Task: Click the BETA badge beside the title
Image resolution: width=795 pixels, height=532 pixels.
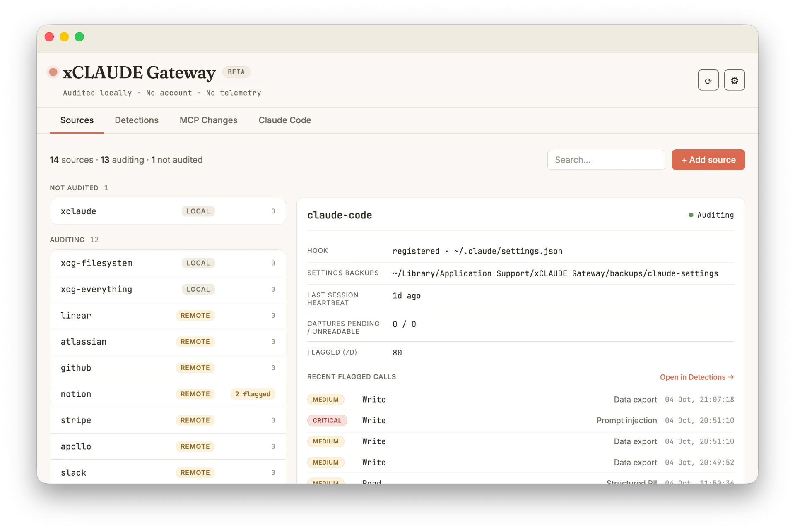Action: point(236,72)
